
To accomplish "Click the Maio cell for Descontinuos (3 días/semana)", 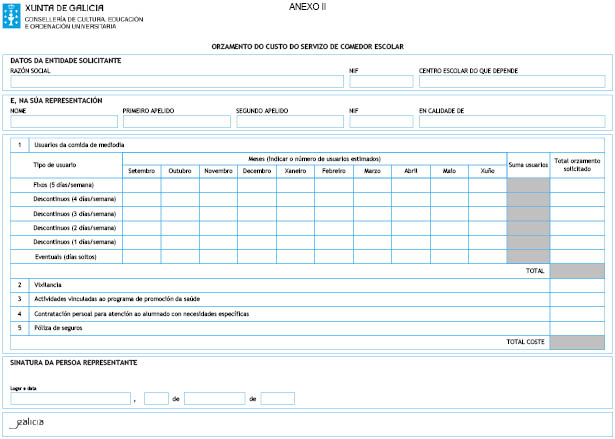I will coord(449,214).
